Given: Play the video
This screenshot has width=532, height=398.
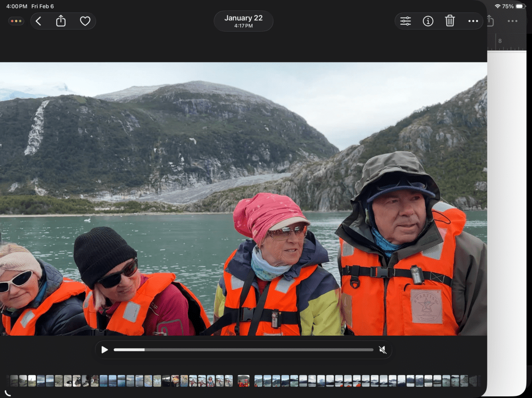Looking at the screenshot, I should (x=104, y=350).
